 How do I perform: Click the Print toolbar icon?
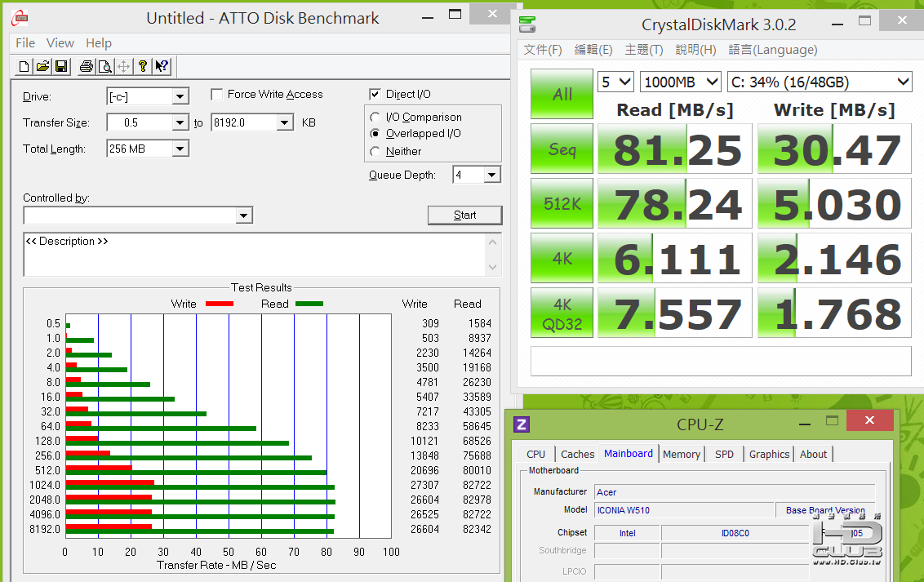pos(86,66)
